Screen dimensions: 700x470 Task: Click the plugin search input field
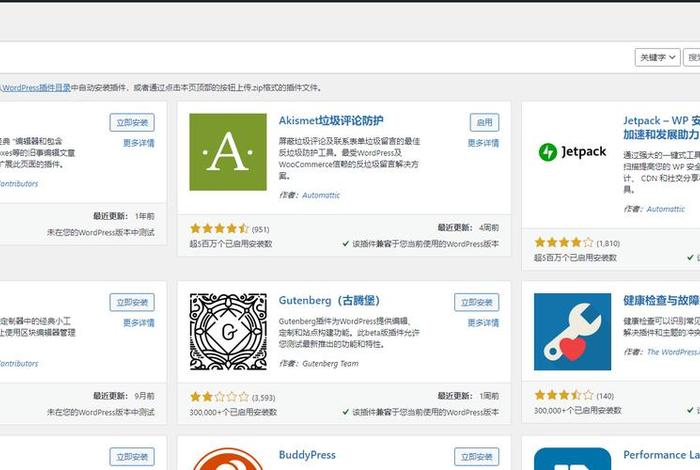692,57
